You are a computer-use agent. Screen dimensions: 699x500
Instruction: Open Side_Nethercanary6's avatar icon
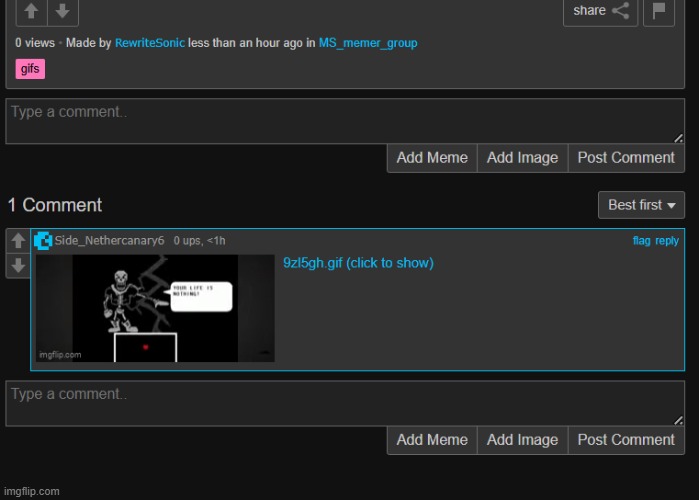coord(43,241)
